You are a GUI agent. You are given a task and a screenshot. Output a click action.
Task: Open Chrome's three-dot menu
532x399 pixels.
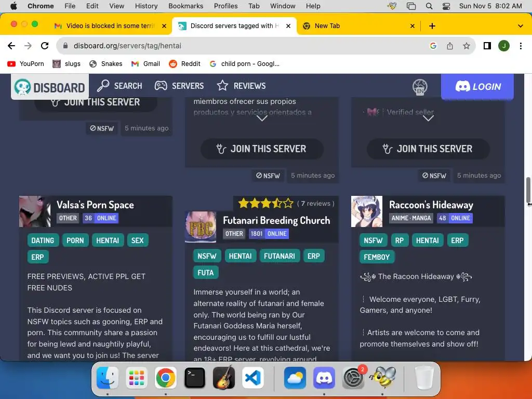[x=521, y=46]
